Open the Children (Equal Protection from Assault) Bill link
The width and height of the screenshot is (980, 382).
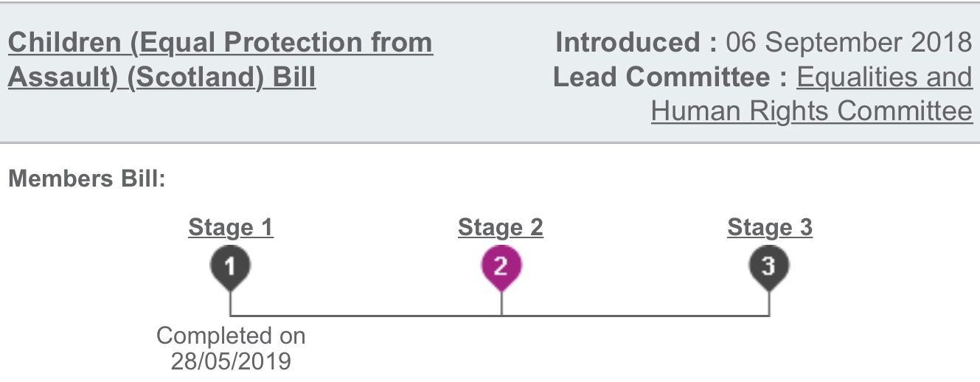pyautogui.click(x=220, y=43)
